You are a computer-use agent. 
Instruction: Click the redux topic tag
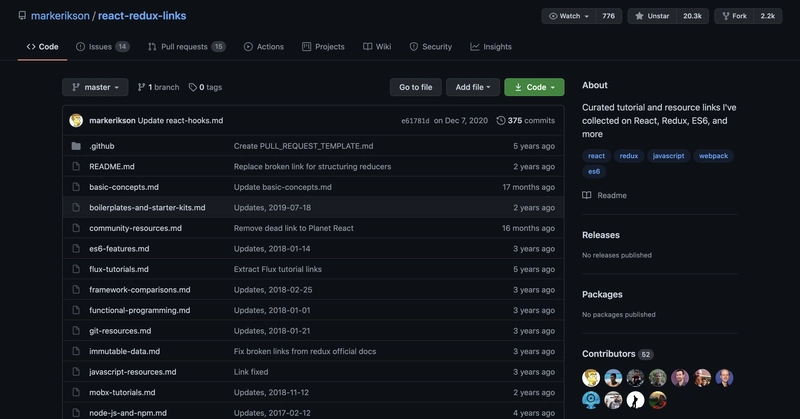click(x=629, y=156)
